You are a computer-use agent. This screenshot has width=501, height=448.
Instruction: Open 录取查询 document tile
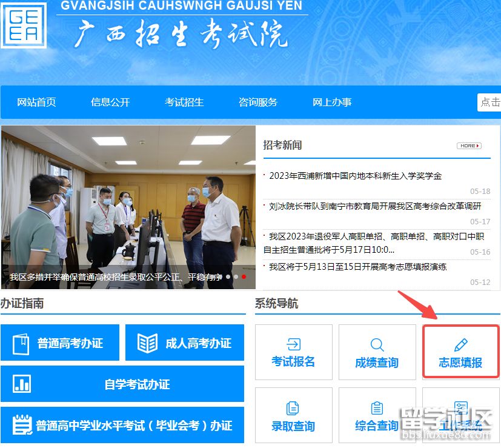point(293,416)
